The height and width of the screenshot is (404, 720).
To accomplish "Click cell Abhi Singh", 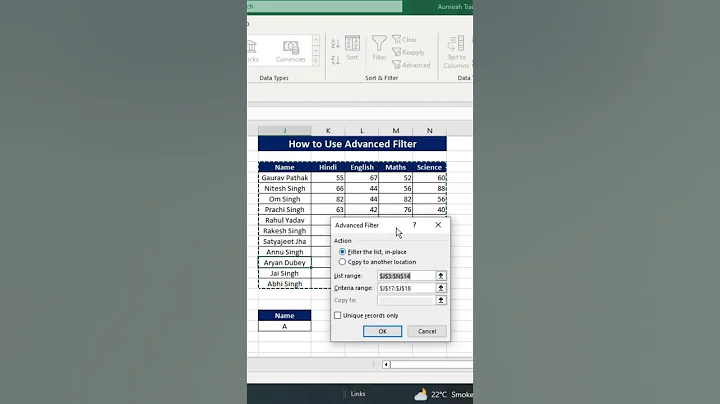I will 285,284.
